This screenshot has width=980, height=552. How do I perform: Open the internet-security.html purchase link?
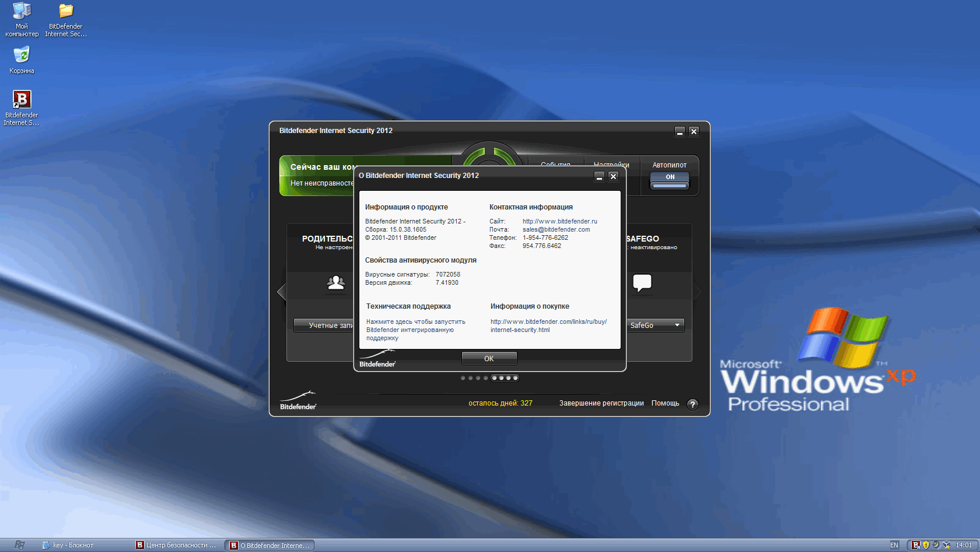click(x=548, y=326)
